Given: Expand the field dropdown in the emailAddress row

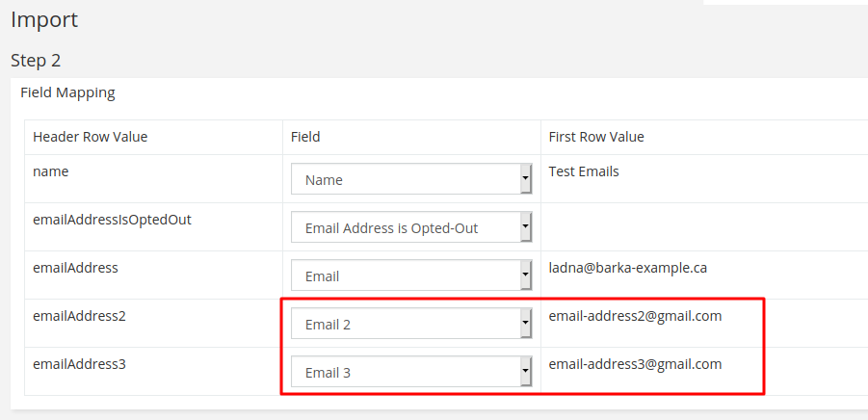Looking at the screenshot, I should (411, 276).
